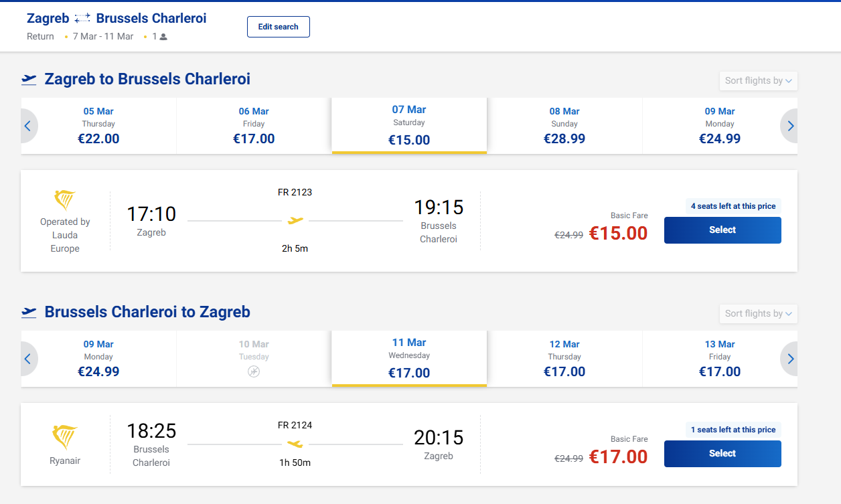Click the next dates arrow for return flights

[x=790, y=359]
